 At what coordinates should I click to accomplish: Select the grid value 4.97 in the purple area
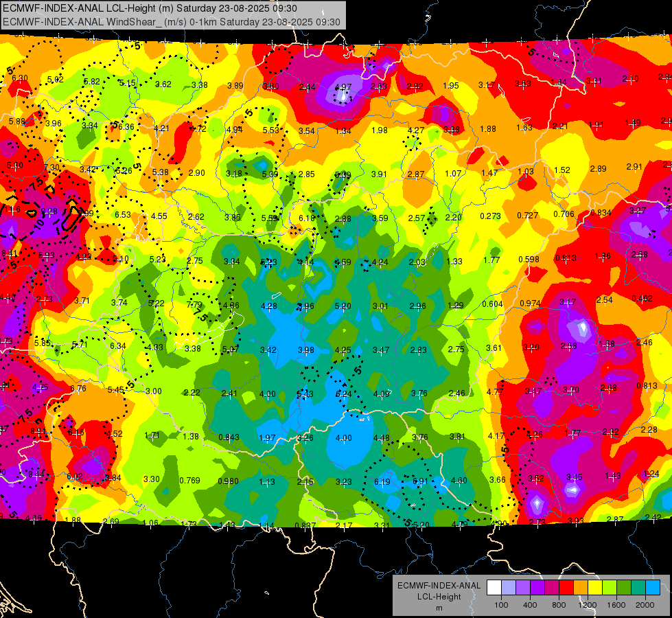[x=343, y=87]
